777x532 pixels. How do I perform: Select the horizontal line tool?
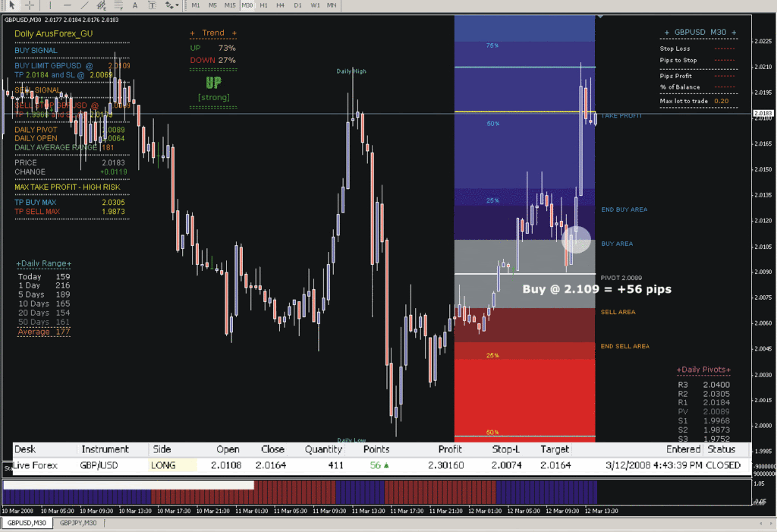point(67,5)
